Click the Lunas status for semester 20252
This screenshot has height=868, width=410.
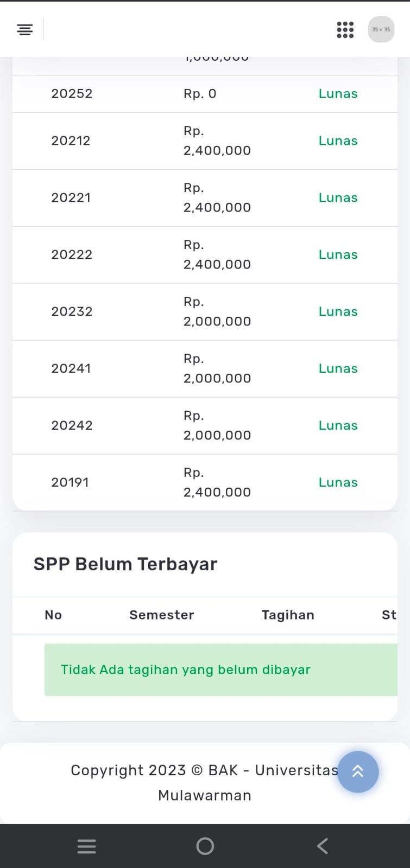[338, 94]
